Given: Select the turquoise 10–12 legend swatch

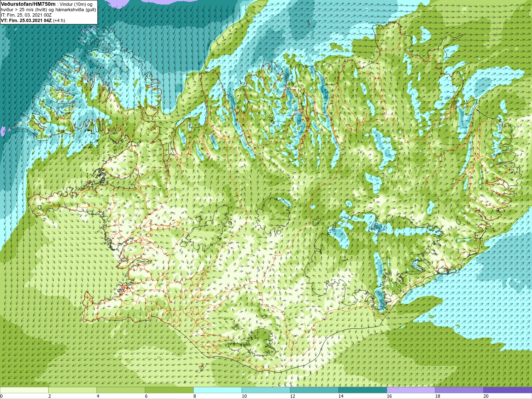Looking at the screenshot, I should 266,390.
